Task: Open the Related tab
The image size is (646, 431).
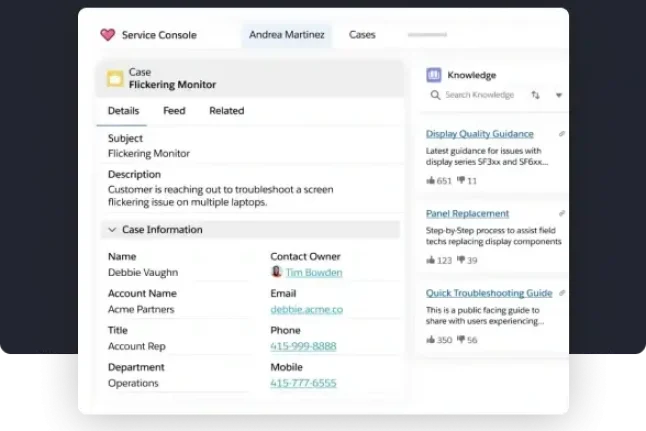Action: (226, 111)
